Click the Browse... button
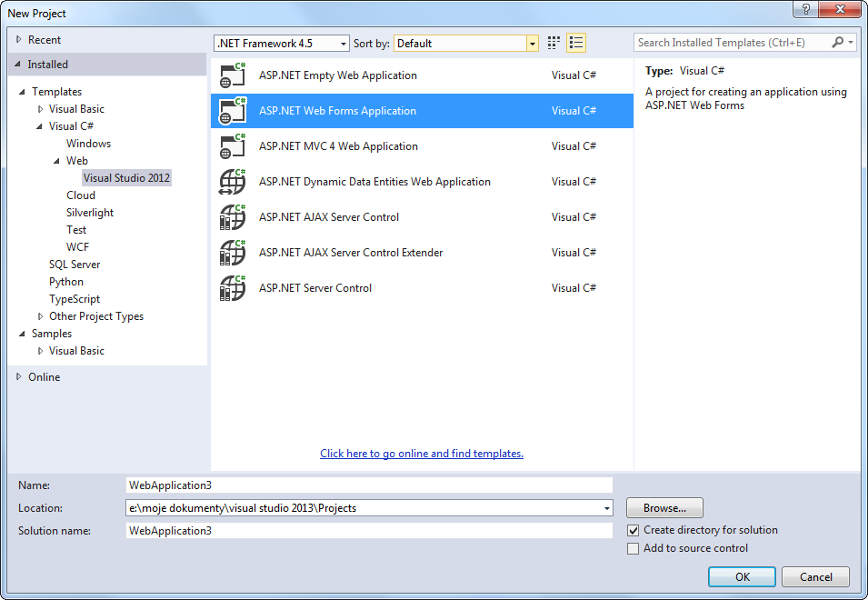 664,508
